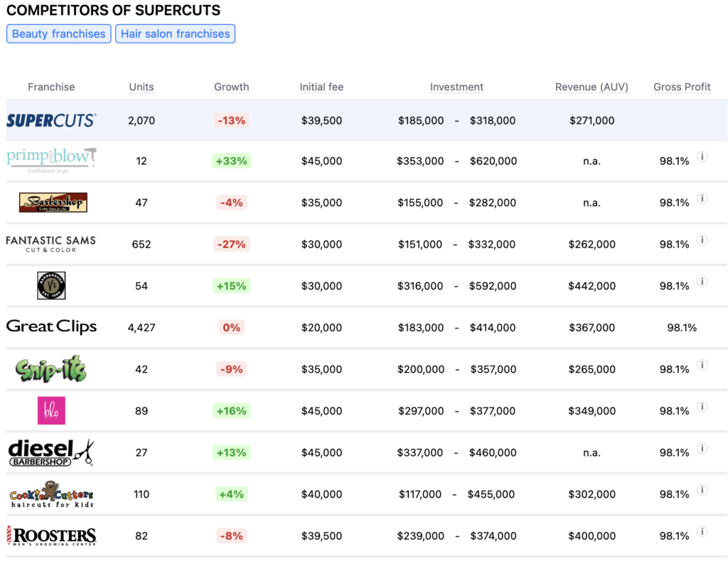The height and width of the screenshot is (564, 728).
Task: Click info icon in Primp and Blow row
Action: point(702,156)
